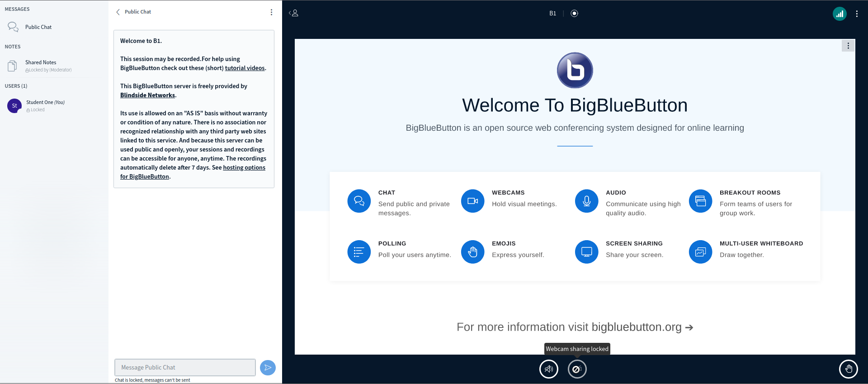Image resolution: width=868 pixels, height=384 pixels.
Task: Click the BigBlueButton logo on the slide
Action: click(x=575, y=70)
